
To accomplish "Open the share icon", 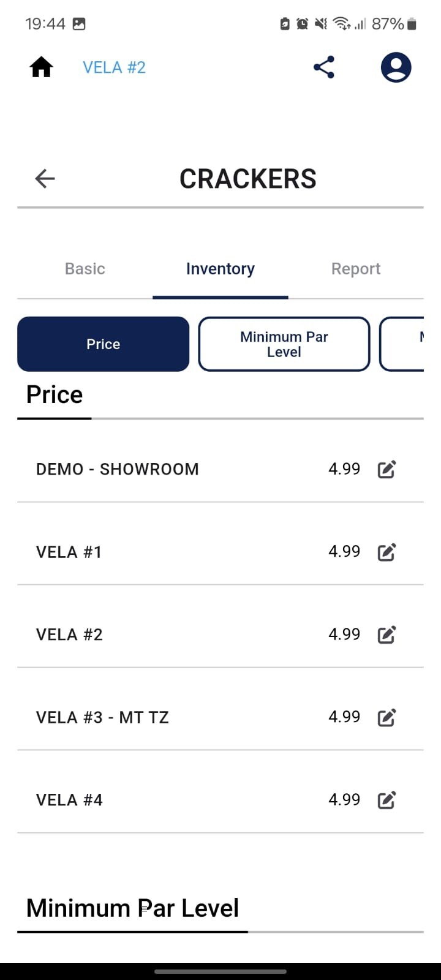I will coord(324,67).
